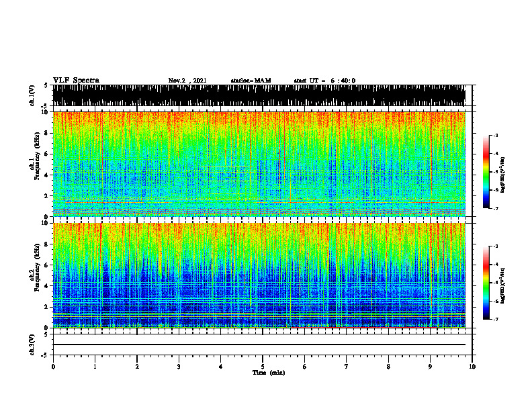The width and height of the screenshot is (532, 411).
Task: Click the flat ch.3 voltage trace line
Action: [259, 345]
